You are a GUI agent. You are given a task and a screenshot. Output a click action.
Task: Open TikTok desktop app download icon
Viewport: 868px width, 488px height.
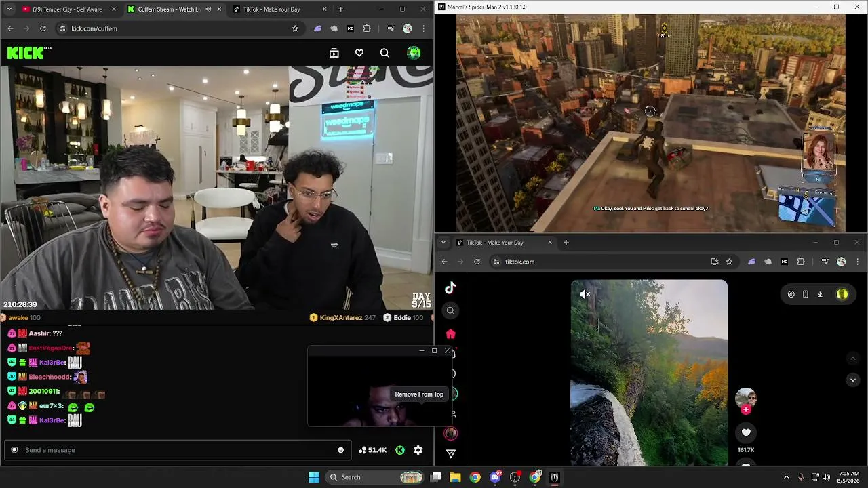[x=820, y=294]
